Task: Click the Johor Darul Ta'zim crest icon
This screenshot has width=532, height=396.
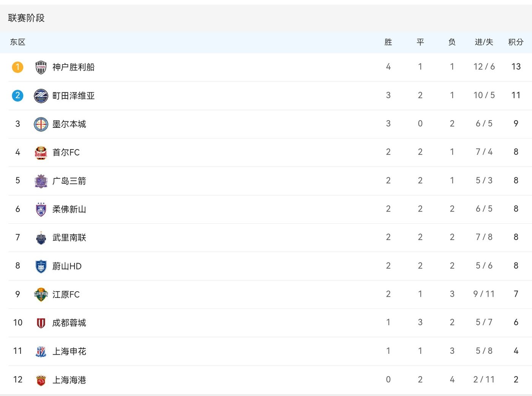Action: (41, 209)
